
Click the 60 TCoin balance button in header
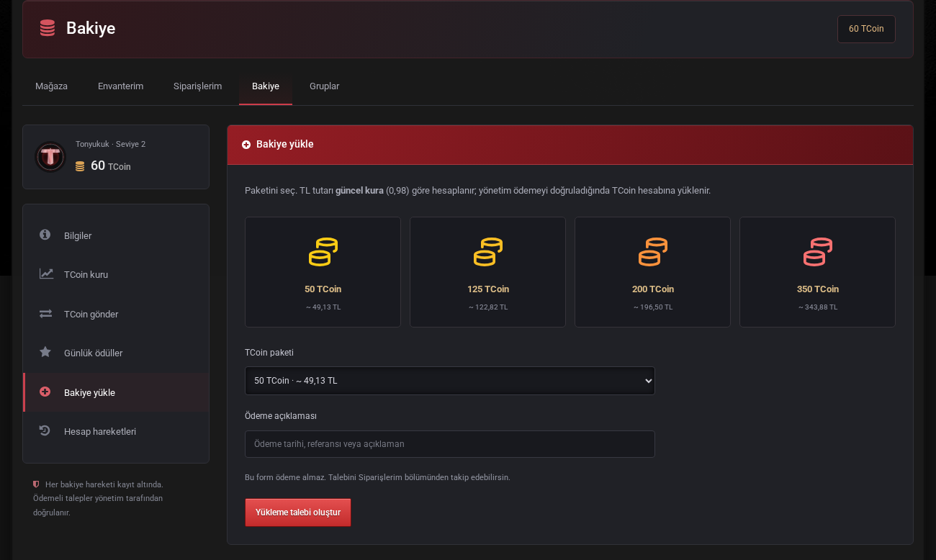(866, 29)
